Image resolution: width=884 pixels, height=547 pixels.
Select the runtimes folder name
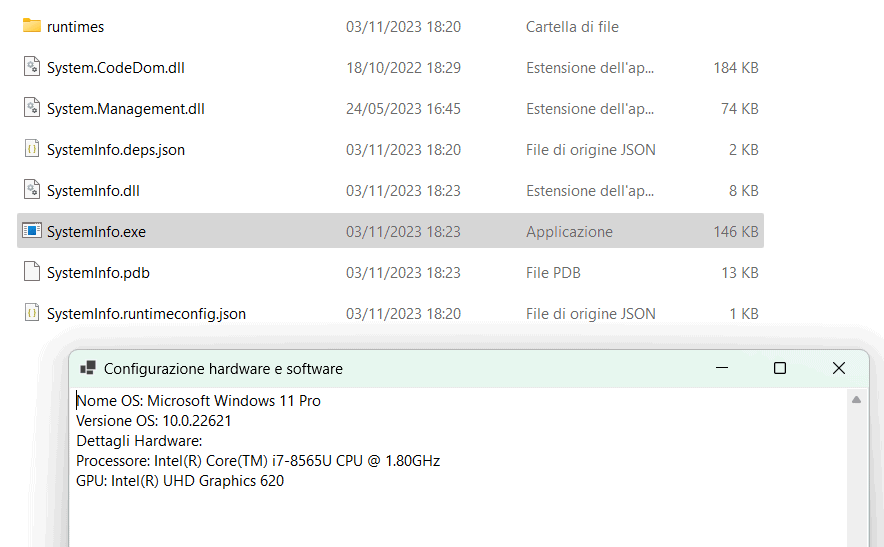click(75, 27)
